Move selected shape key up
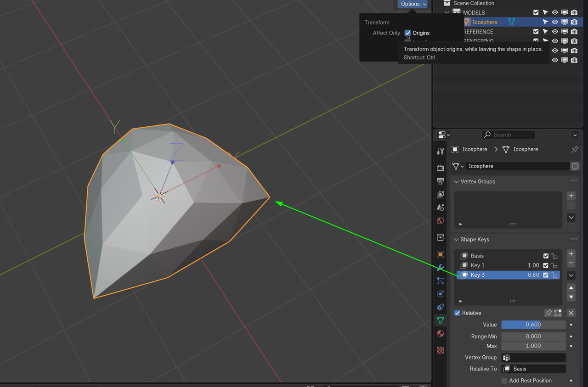This screenshot has width=588, height=387. pos(571,288)
